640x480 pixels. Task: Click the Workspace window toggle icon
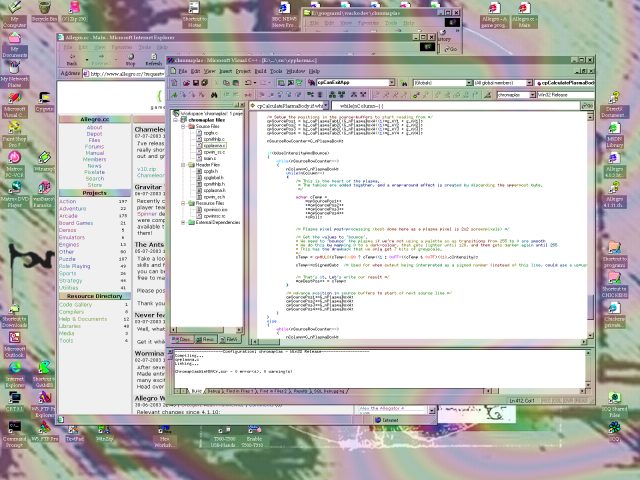pos(281,83)
